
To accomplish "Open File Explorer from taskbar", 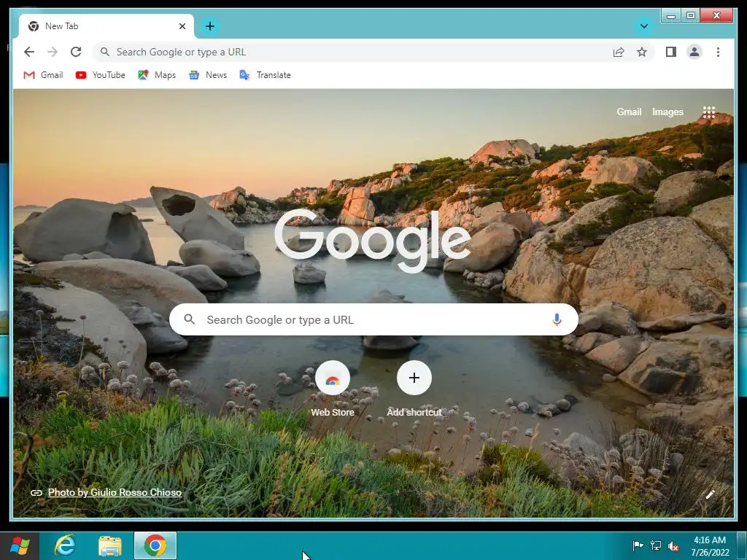I will [x=110, y=545].
